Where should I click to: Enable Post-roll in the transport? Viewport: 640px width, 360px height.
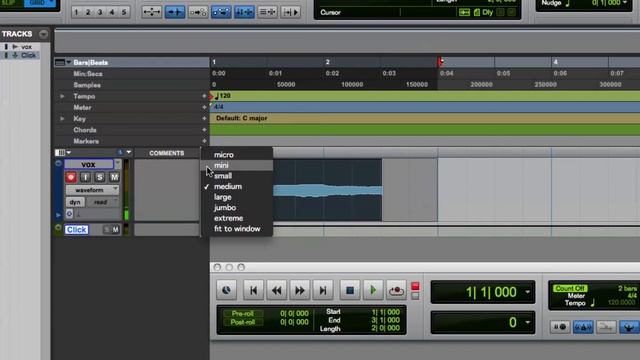click(243, 322)
